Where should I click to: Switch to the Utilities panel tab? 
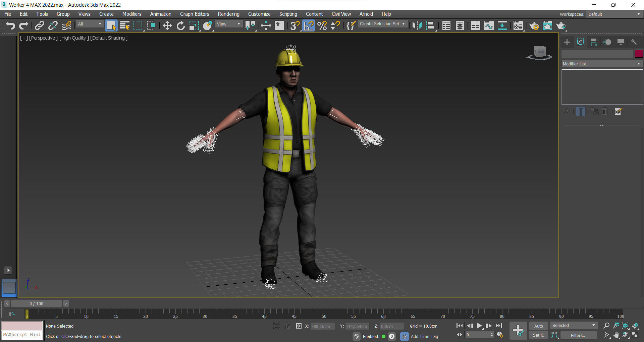point(634,42)
